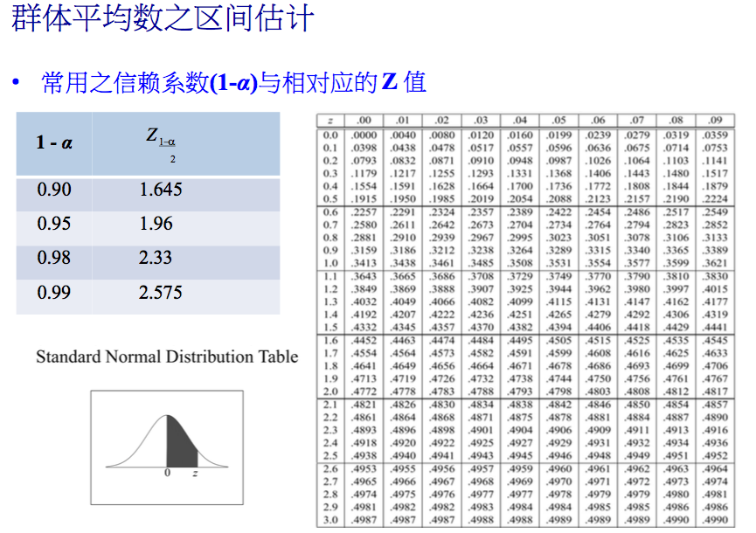Click the 1.9 row label in z-table

click(x=330, y=379)
